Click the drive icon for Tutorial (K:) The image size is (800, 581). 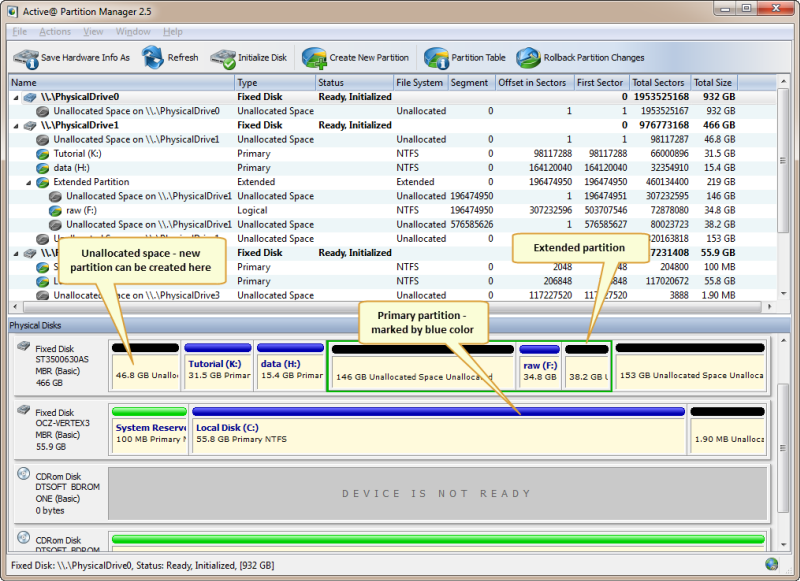44,154
